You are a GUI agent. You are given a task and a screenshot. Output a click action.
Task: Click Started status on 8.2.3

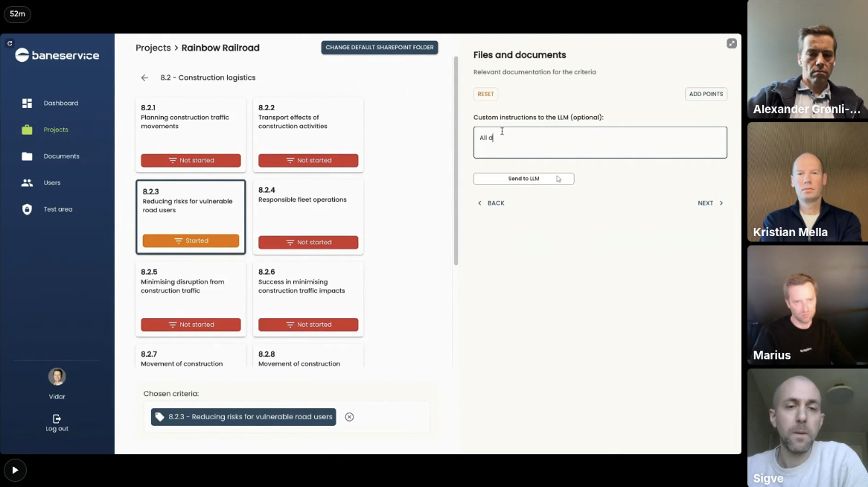point(191,241)
